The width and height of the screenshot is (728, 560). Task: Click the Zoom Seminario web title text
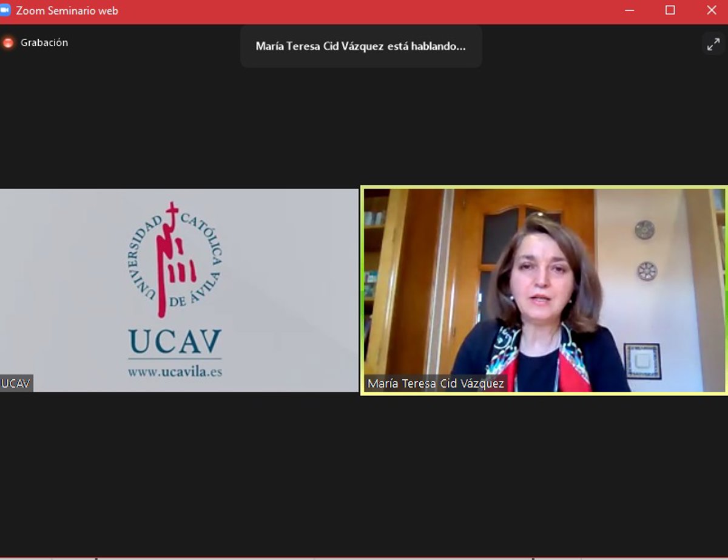[67, 11]
